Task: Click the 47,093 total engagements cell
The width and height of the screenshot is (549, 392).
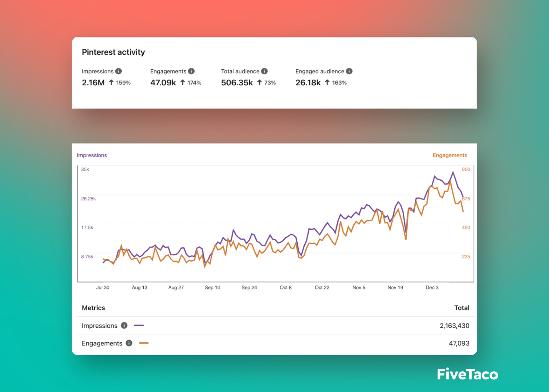Action: 459,343
